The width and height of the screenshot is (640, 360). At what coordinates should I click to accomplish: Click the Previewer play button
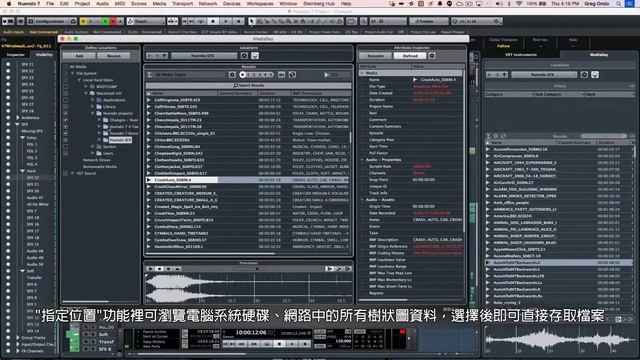tap(151, 269)
